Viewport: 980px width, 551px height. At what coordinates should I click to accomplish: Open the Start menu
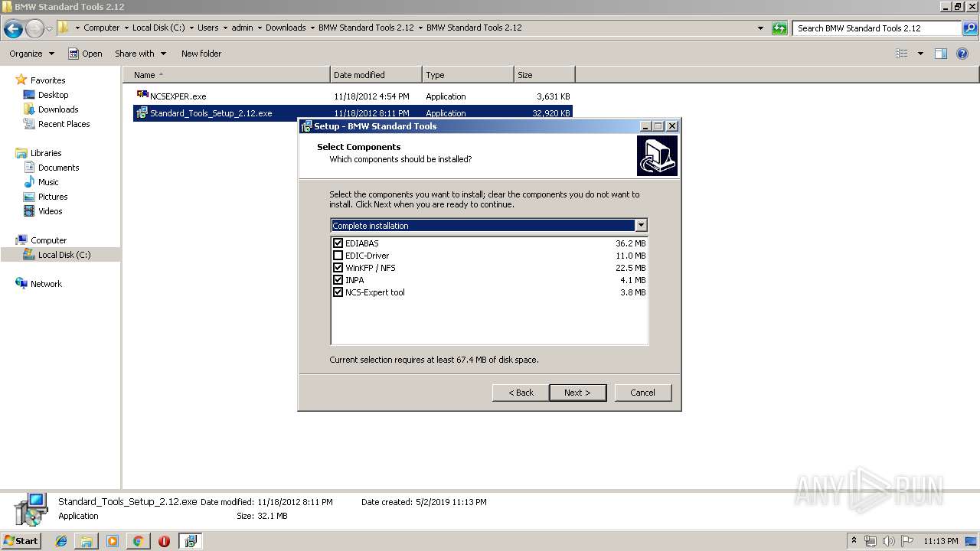pos(21,541)
